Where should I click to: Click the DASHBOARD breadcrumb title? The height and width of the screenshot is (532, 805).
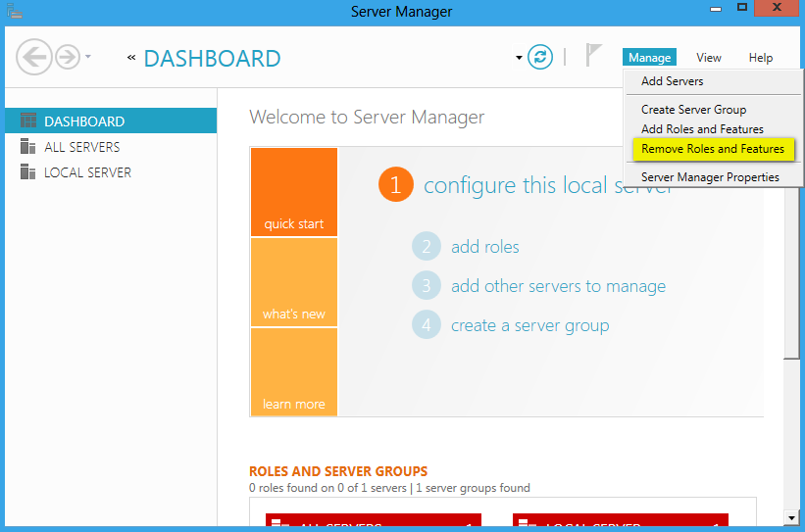212,59
